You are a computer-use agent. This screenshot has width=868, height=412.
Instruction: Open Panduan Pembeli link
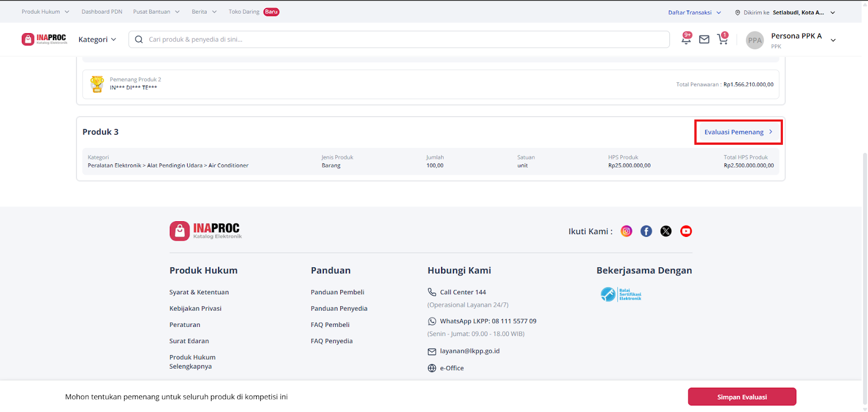tap(337, 292)
